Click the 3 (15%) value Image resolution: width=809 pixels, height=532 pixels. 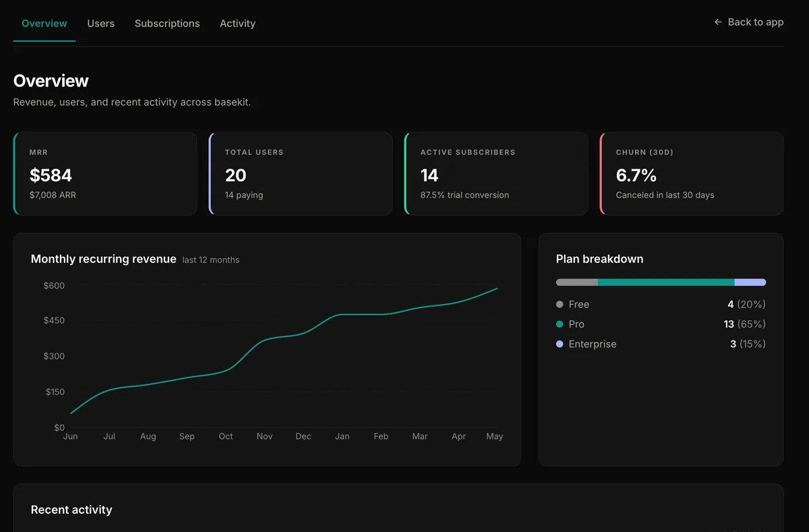tap(748, 344)
